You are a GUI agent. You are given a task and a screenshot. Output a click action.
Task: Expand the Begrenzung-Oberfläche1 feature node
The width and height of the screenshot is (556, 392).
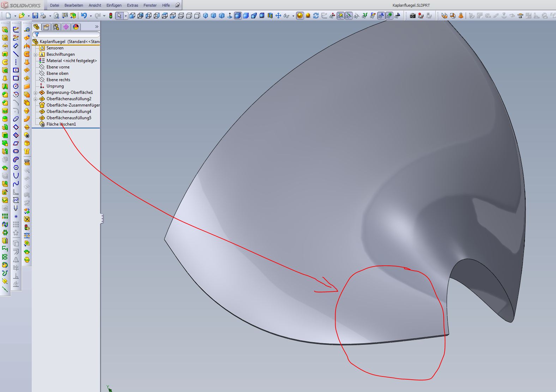(36, 93)
